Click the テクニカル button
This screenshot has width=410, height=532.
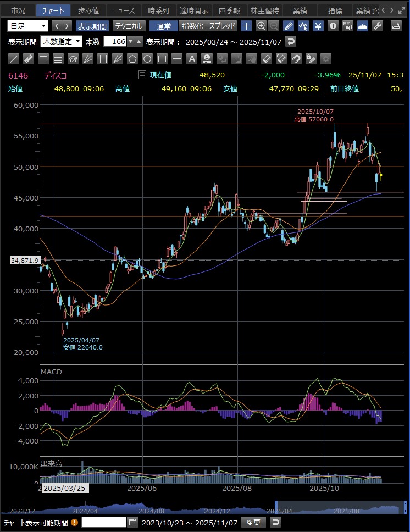point(129,26)
